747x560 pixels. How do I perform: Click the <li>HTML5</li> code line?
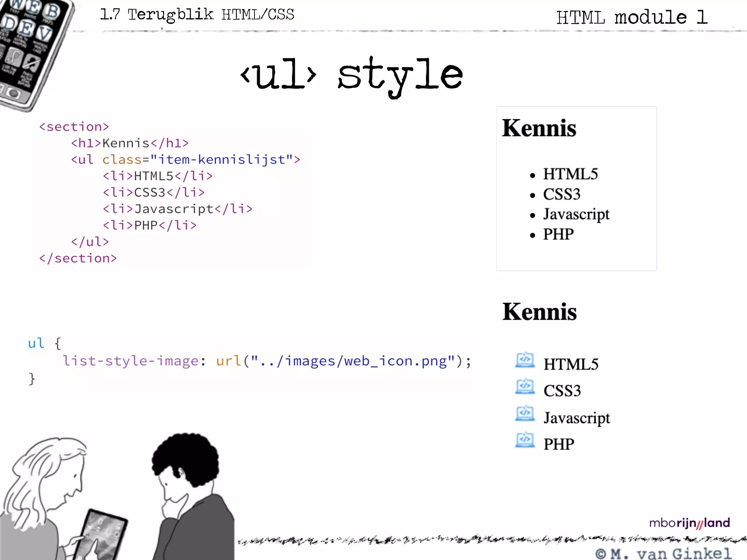coord(158,176)
